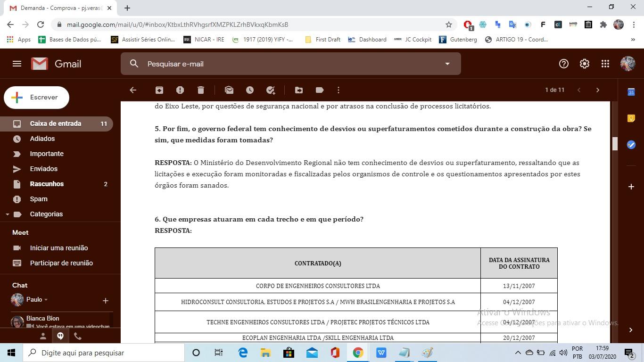Viewport: 644px width, 362px height.
Task: Open a new browser tab
Action: (x=127, y=8)
